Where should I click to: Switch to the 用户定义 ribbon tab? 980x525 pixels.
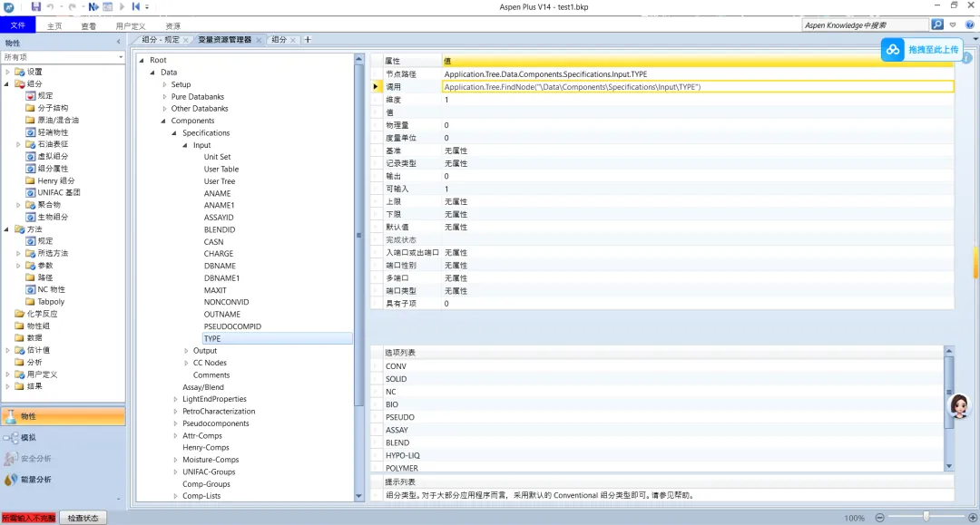coord(130,25)
